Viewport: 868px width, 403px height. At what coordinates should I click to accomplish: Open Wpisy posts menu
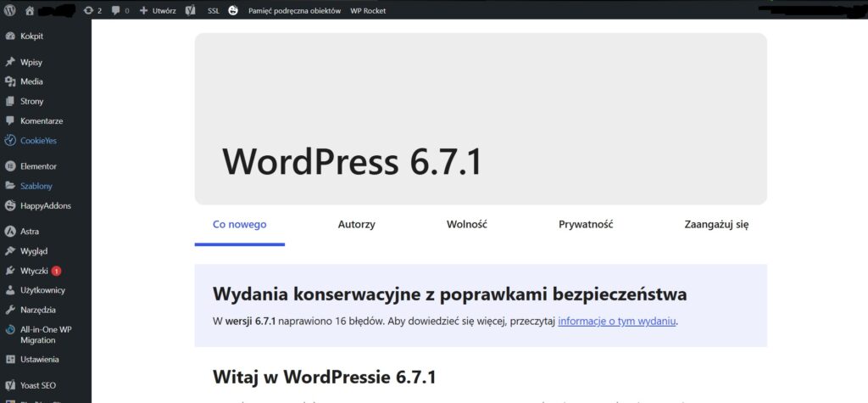[31, 62]
